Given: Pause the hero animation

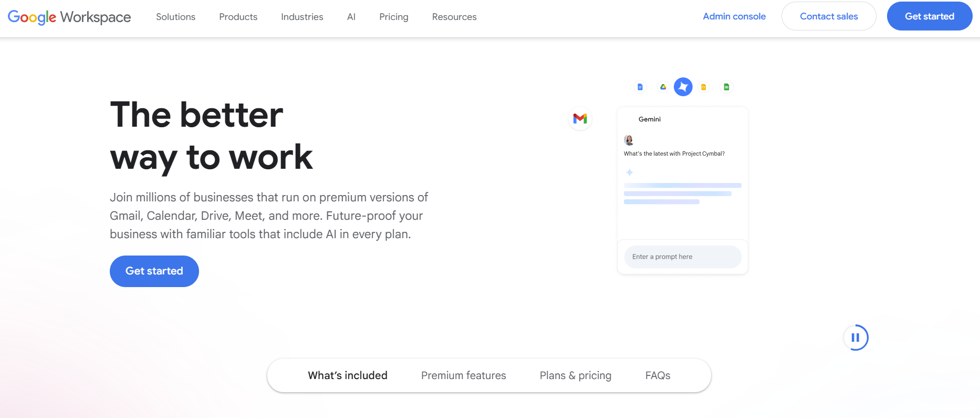Looking at the screenshot, I should click(x=856, y=338).
